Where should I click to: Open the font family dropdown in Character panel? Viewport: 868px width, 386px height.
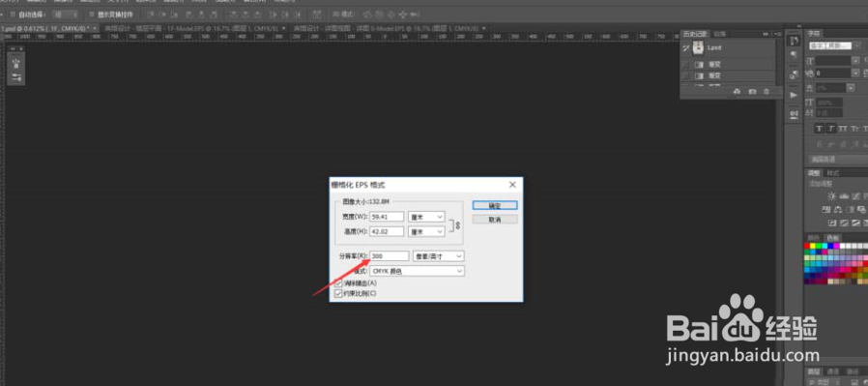coord(857,46)
